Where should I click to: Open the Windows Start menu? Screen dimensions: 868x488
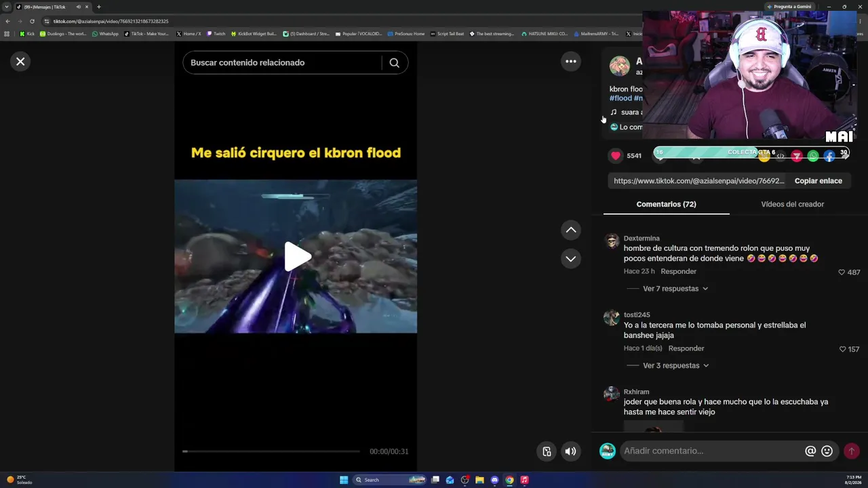pyautogui.click(x=344, y=480)
